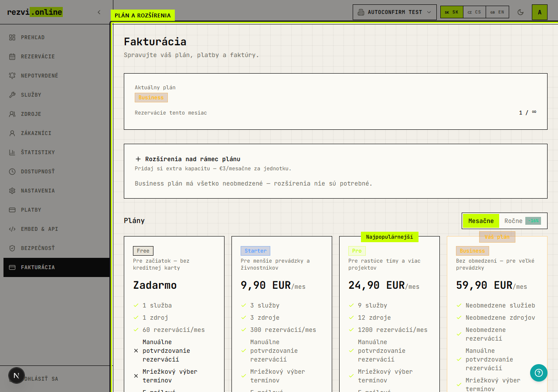
Task: Click the Zákazníci person icon
Action: coord(12,133)
